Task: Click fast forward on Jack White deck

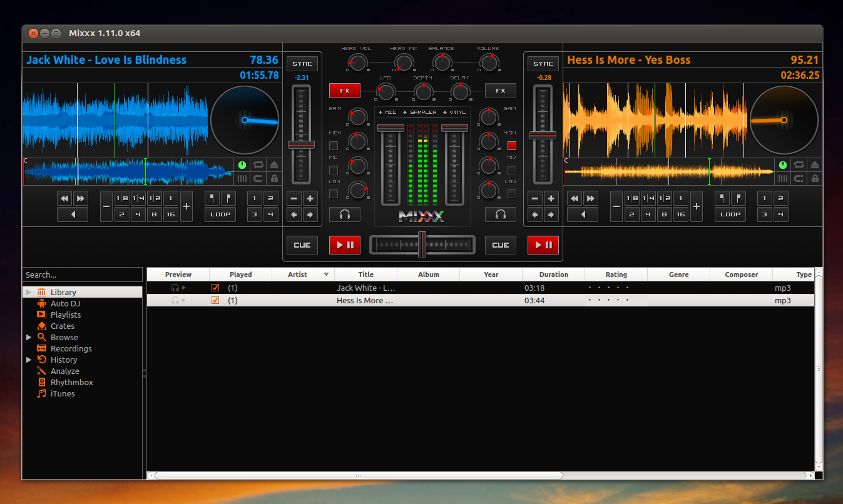Action: click(x=80, y=199)
